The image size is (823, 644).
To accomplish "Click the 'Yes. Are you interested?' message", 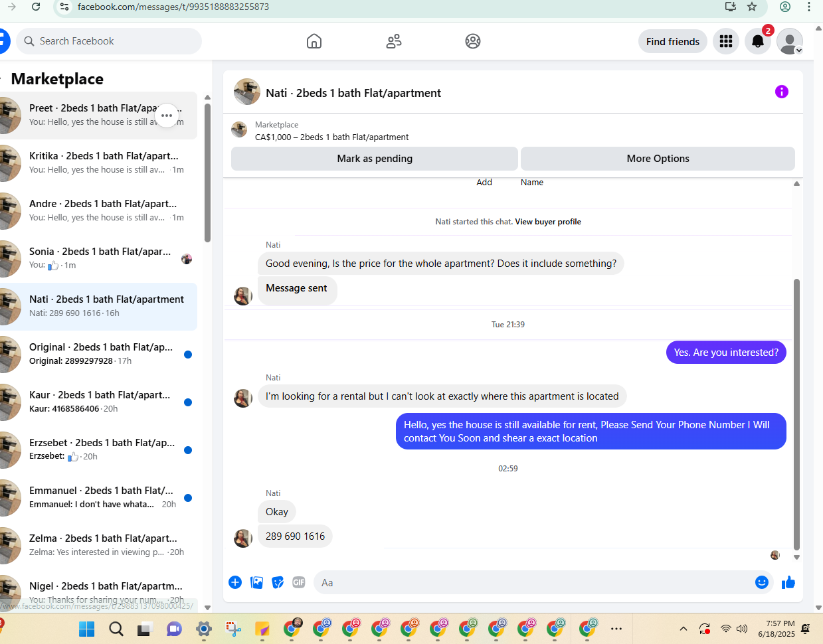I will pos(726,353).
